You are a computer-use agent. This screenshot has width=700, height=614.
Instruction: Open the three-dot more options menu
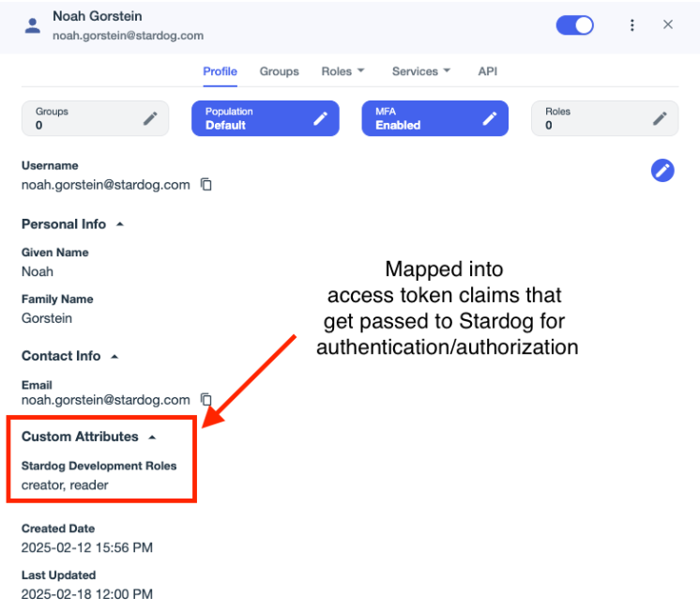[632, 25]
